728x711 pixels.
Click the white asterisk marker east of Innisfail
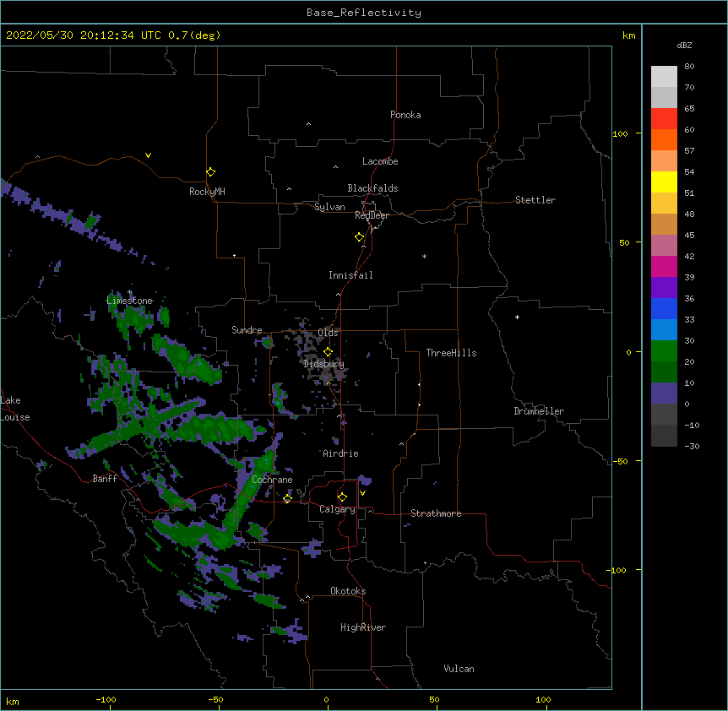click(x=424, y=256)
